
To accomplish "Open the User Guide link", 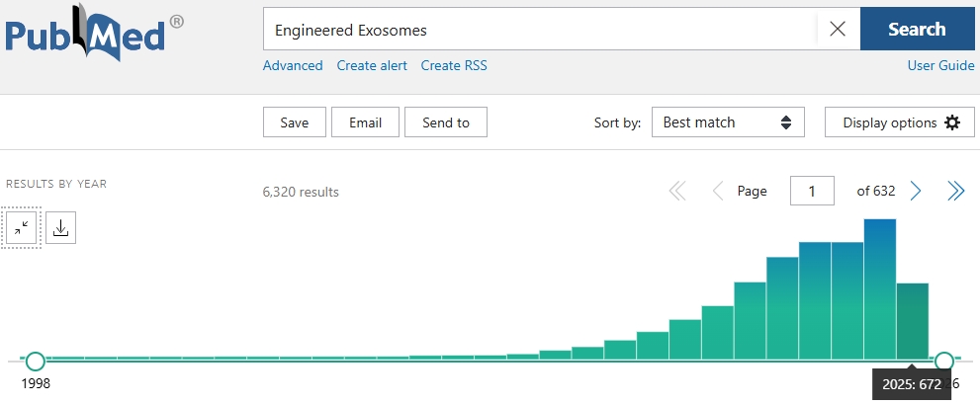I will [x=940, y=65].
